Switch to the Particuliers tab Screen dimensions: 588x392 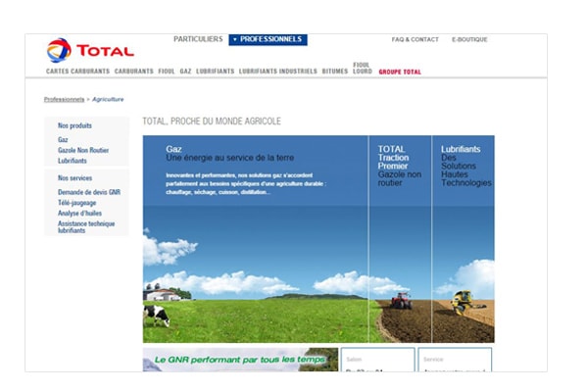[x=198, y=39]
